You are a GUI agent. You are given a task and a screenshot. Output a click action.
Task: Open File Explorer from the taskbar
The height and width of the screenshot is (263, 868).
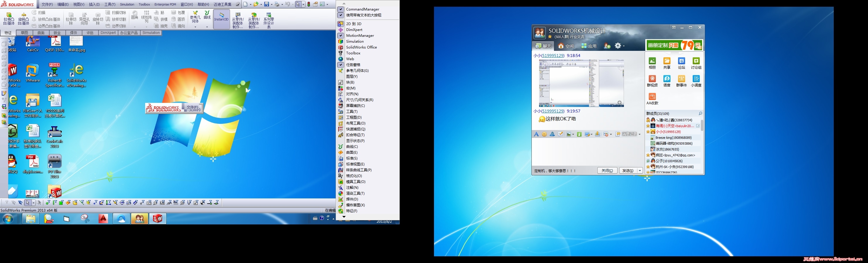pos(31,219)
